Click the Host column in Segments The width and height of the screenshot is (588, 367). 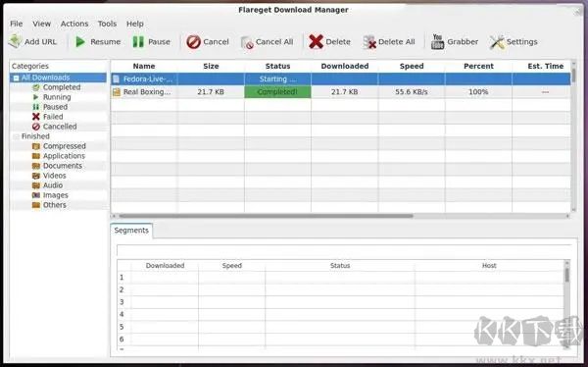click(489, 266)
